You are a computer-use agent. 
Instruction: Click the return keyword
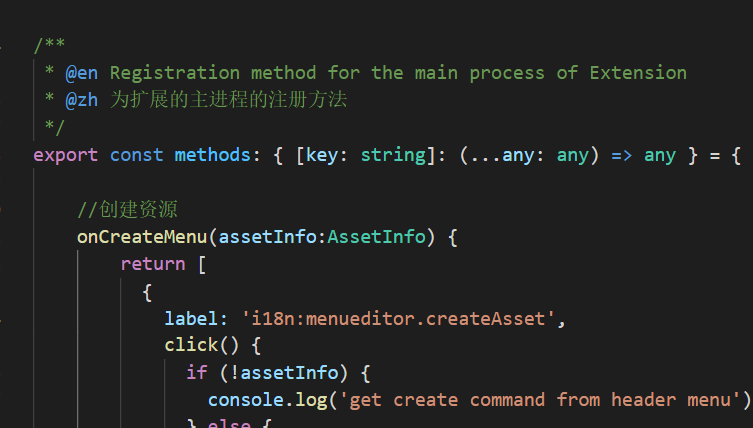(x=152, y=264)
